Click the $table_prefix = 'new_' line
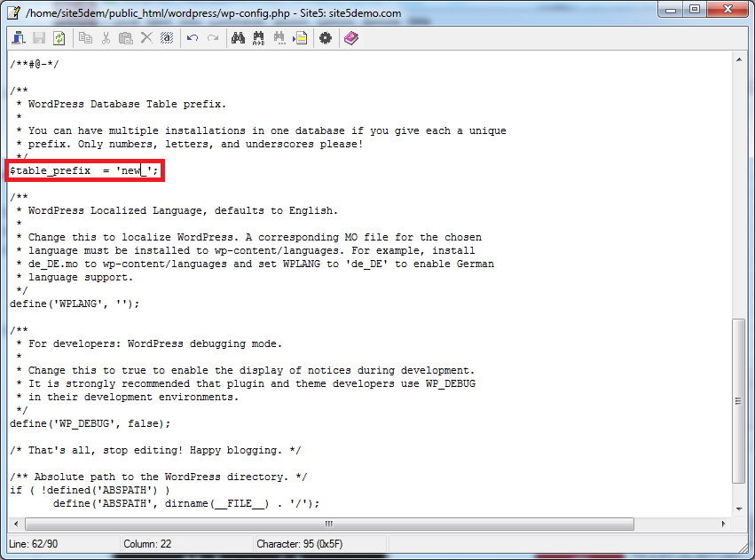 tap(84, 170)
